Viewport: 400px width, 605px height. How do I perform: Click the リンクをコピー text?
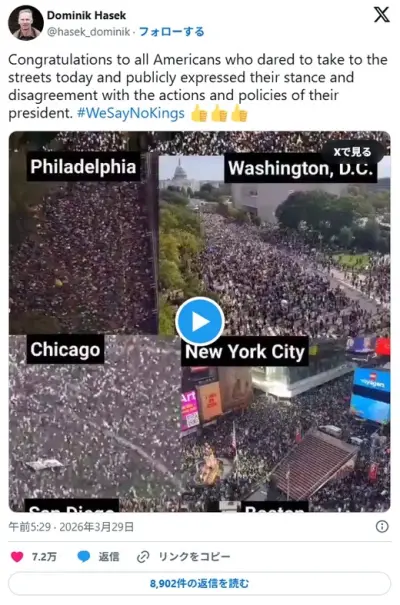[194, 556]
